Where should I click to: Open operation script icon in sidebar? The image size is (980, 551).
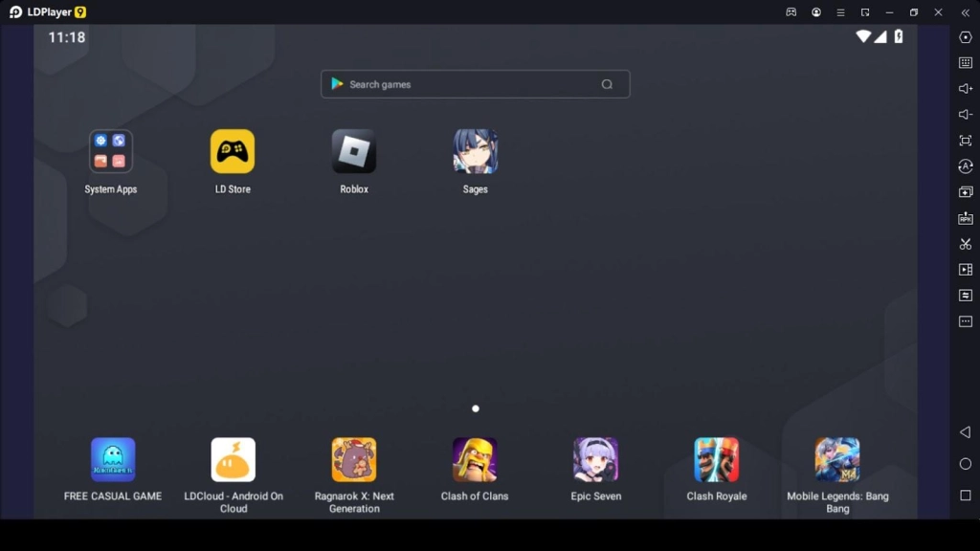(966, 296)
